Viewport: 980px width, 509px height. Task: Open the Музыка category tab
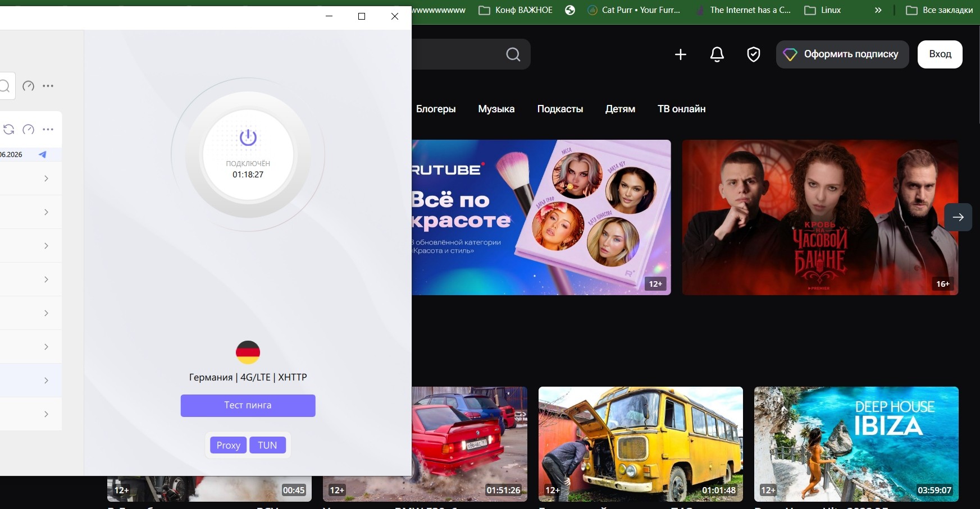pos(496,109)
